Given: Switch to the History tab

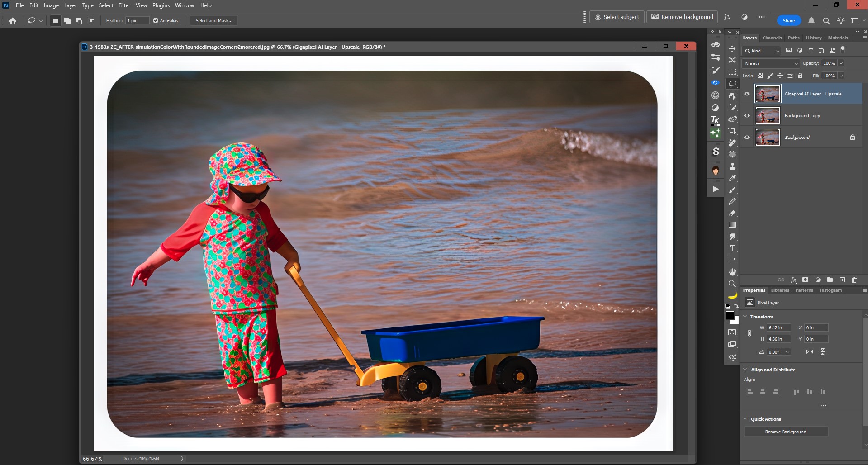Looking at the screenshot, I should tap(813, 38).
